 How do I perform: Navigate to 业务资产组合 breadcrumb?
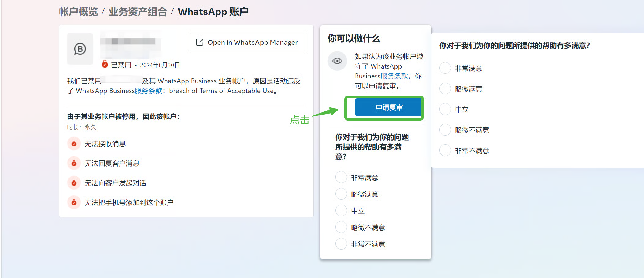click(138, 12)
